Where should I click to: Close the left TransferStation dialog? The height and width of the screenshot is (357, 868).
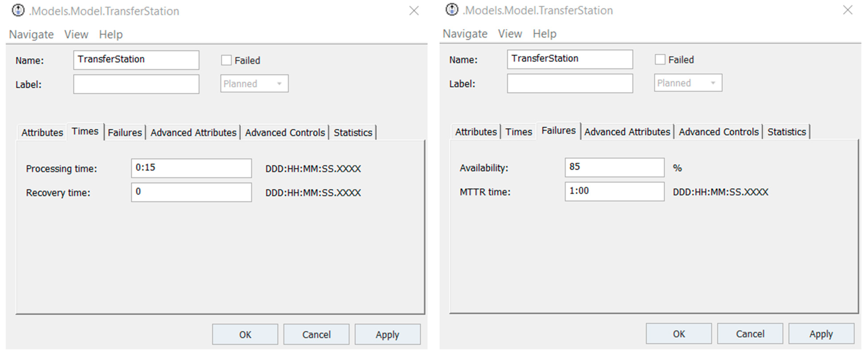tap(414, 11)
